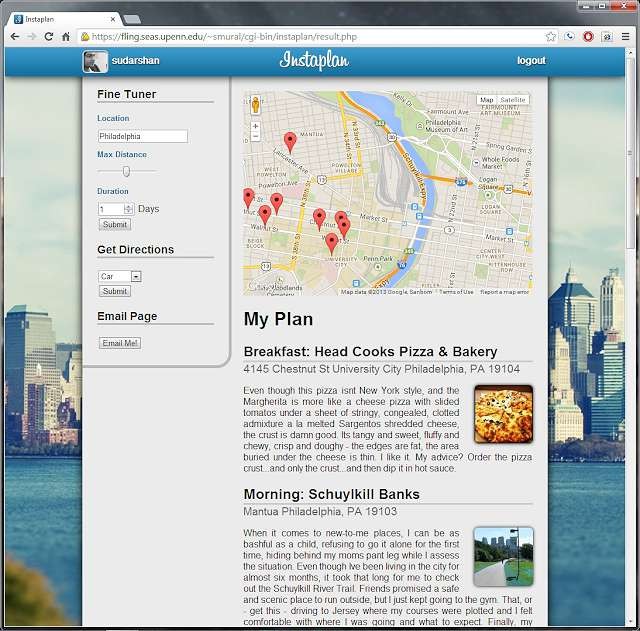Bookmark this page with star icon

click(x=551, y=37)
